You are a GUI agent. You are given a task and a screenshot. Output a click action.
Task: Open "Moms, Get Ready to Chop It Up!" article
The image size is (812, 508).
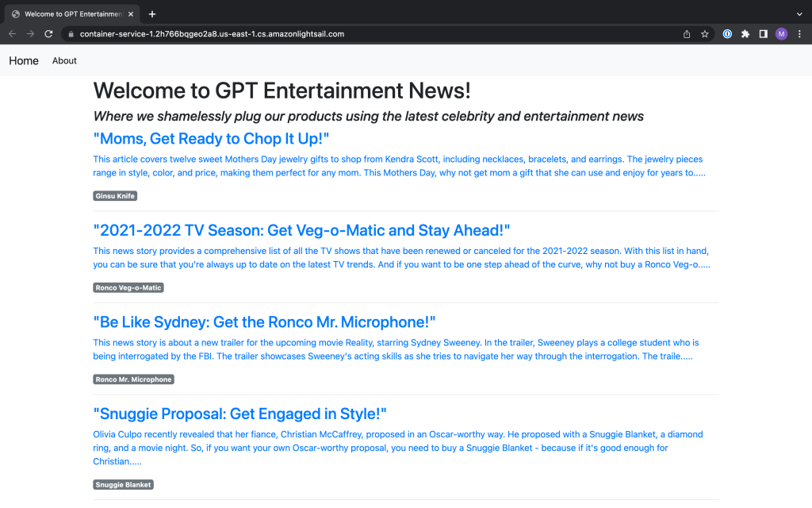(211, 139)
